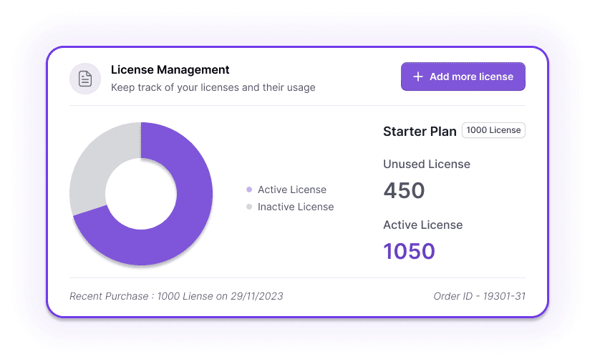Screen dimensions: 595x364
Task: Click the white center of the donut chart
Action: [141, 193]
